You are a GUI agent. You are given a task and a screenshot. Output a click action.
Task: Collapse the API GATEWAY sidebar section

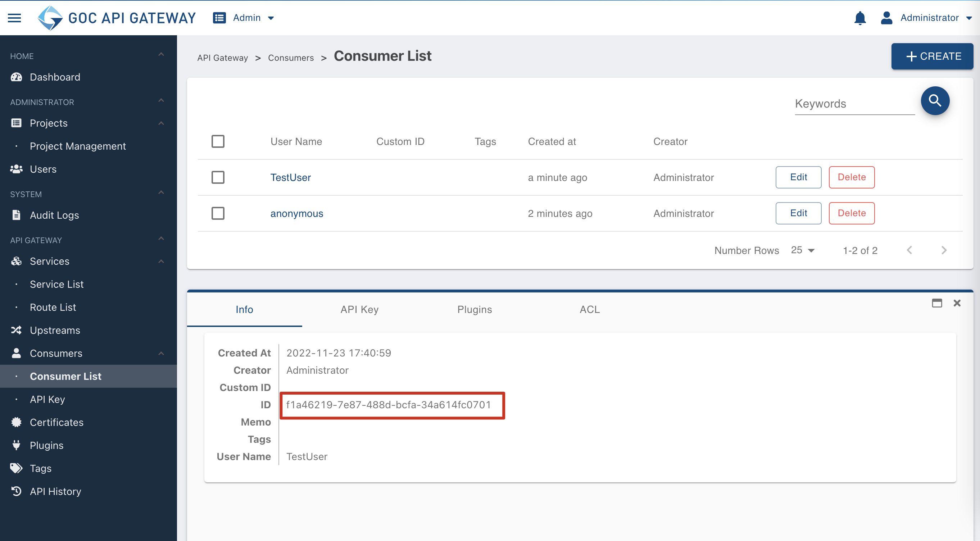tap(161, 238)
